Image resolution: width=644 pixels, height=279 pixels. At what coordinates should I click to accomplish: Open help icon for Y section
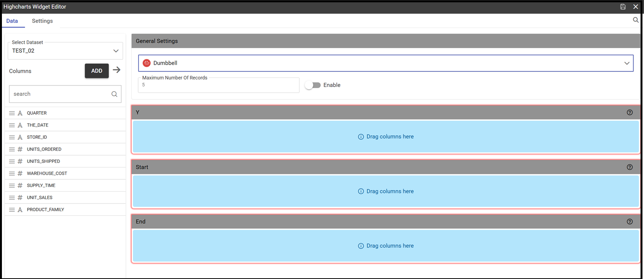[x=630, y=112]
